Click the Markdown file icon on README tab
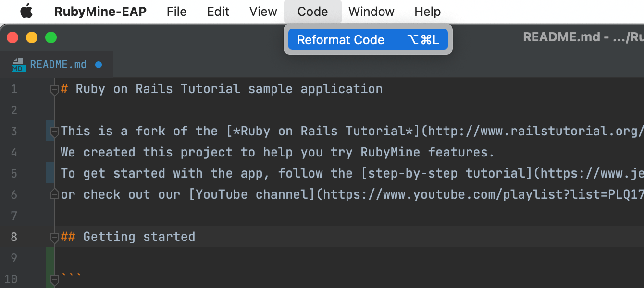644x288 pixels. pyautogui.click(x=18, y=64)
